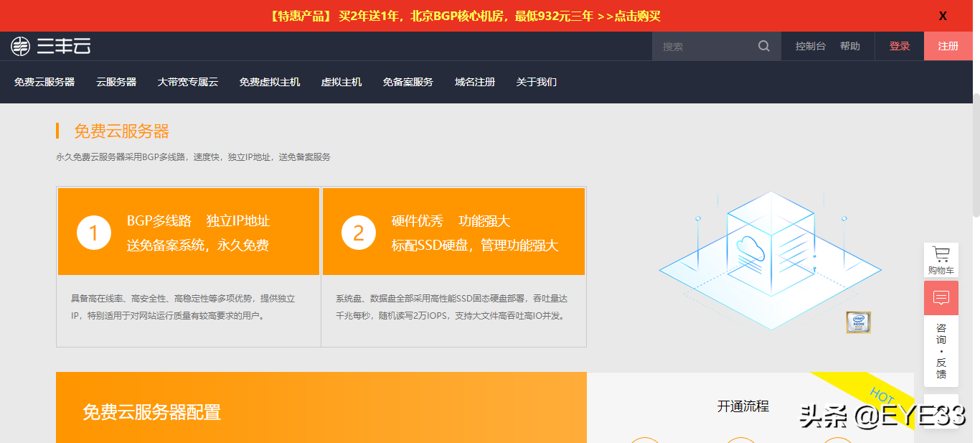Click the 咨询·反馈 vertical text label
The image size is (980, 443).
tap(941, 351)
